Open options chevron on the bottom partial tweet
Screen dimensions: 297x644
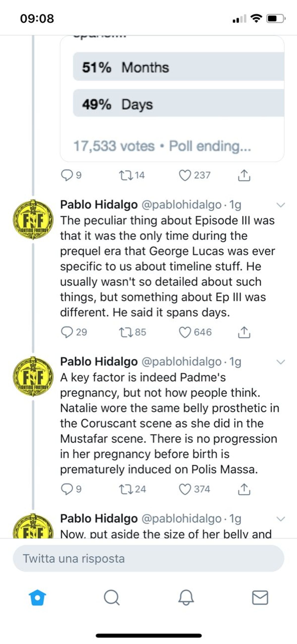[281, 519]
